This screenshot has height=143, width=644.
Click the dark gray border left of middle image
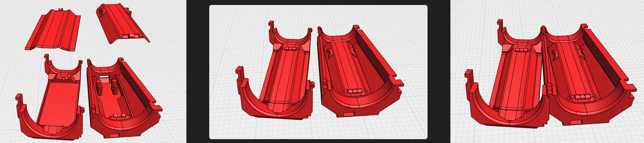click(197, 71)
